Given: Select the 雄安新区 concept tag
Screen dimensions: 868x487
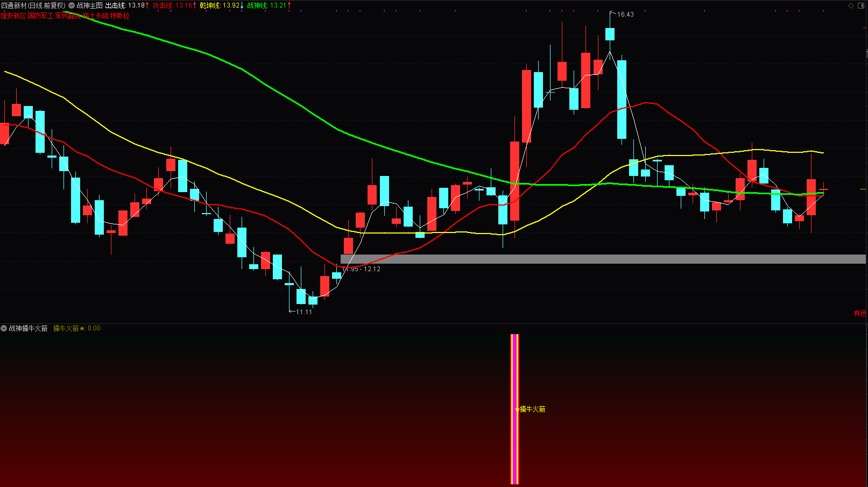Looking at the screenshot, I should [13, 16].
